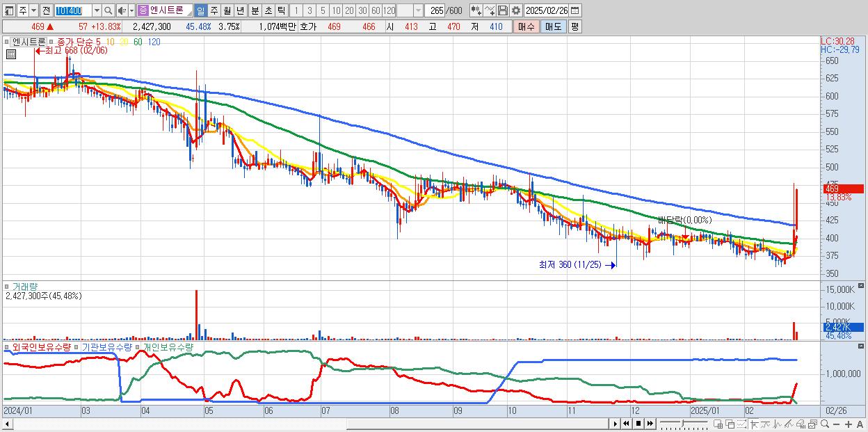The image size is (868, 432).
Task: Choose the 5 interval button
Action: coord(323,10)
